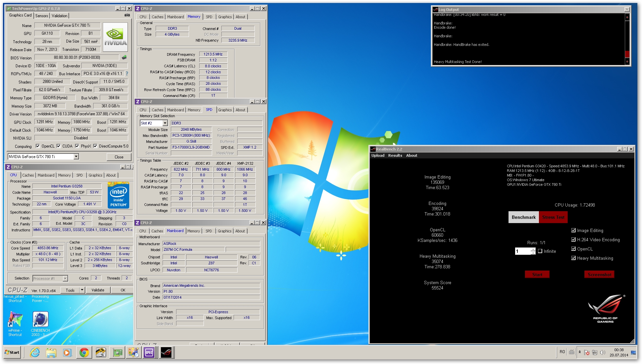Open the GPU selector dropdown in GPU-Z
642x364 pixels.
pyautogui.click(x=76, y=156)
